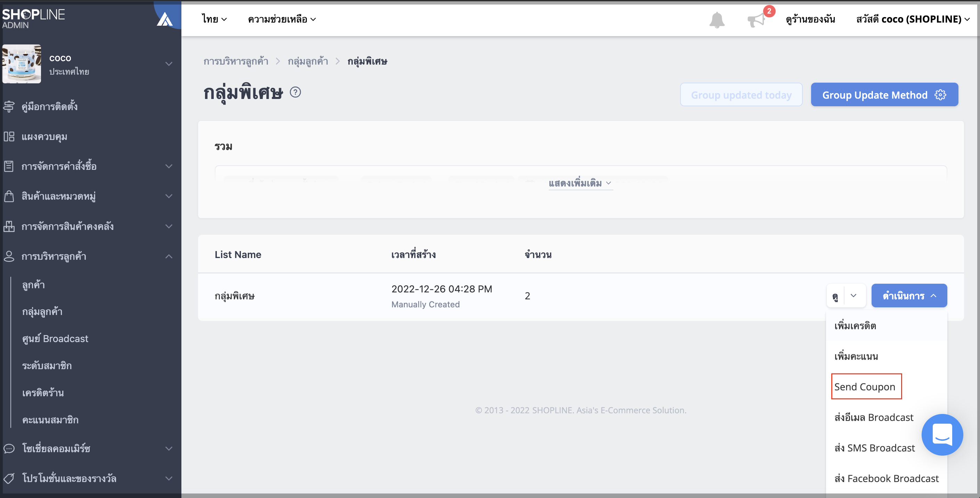Expand การจัดการคำสั่งซื้อ sidebar section
980x498 pixels.
point(169,166)
